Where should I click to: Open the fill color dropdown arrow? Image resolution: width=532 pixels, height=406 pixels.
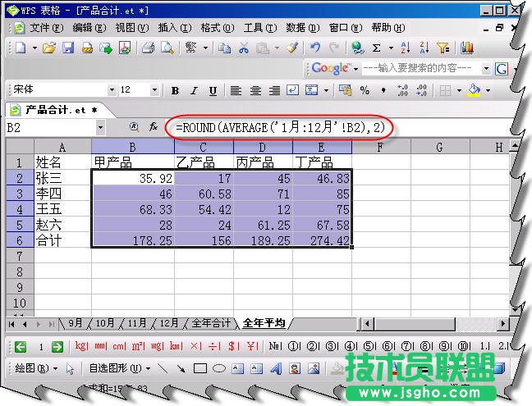(x=488, y=90)
